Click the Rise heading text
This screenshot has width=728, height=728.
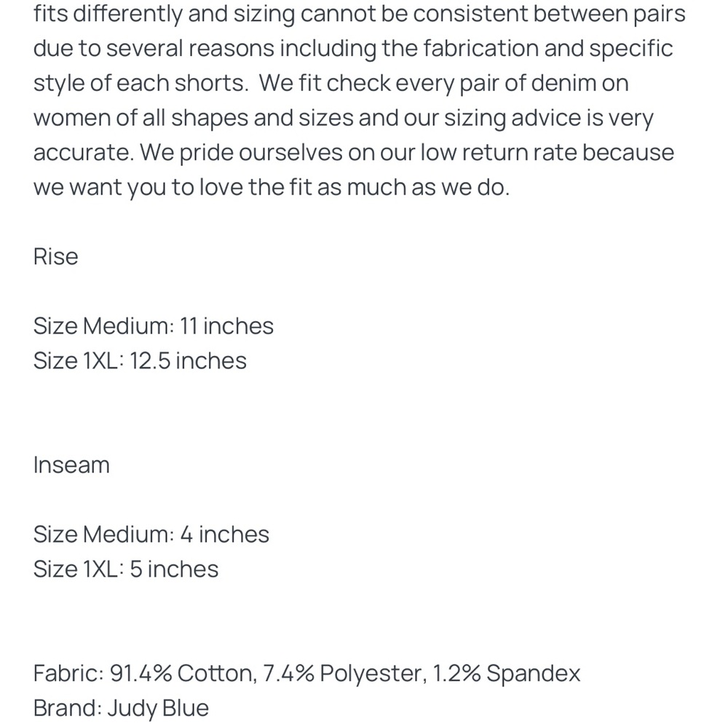[x=56, y=256]
